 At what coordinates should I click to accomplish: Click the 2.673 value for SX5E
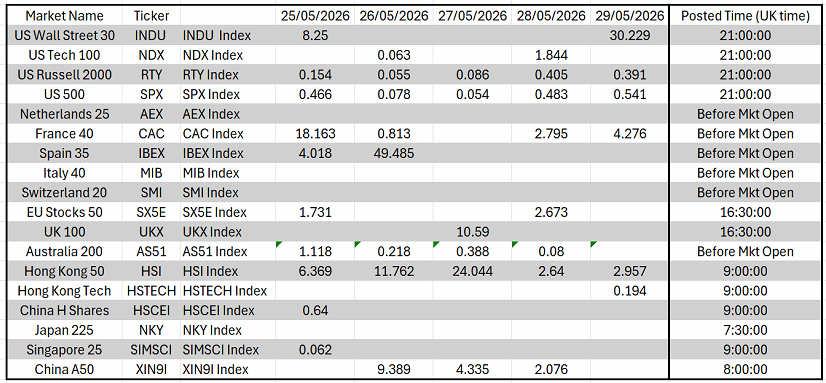coord(551,212)
